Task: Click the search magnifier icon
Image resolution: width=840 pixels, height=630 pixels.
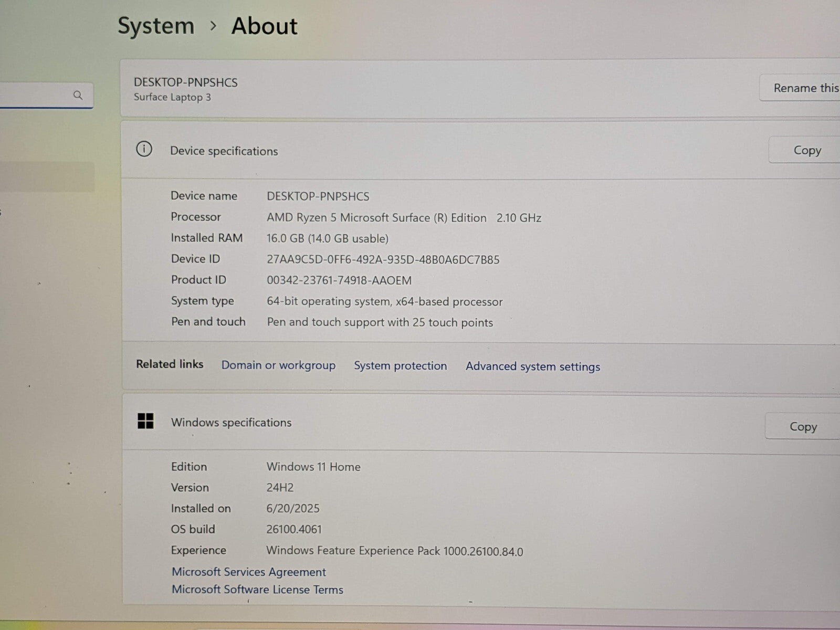Action: point(78,95)
